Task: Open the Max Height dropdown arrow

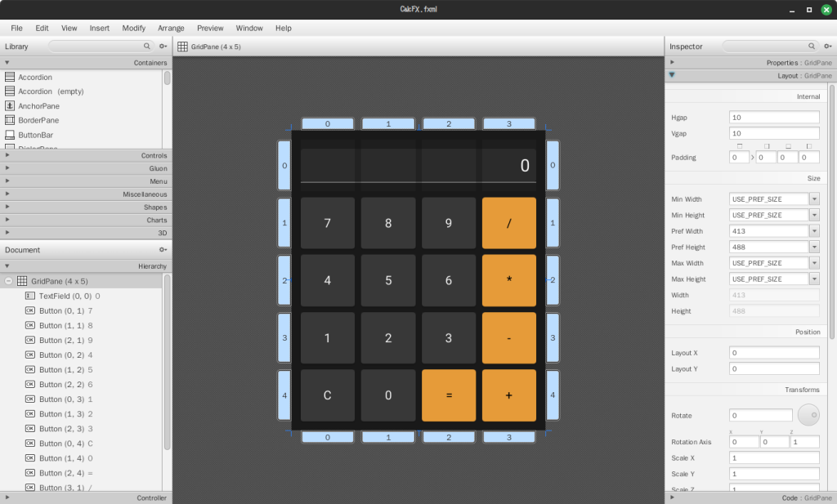Action: [815, 279]
